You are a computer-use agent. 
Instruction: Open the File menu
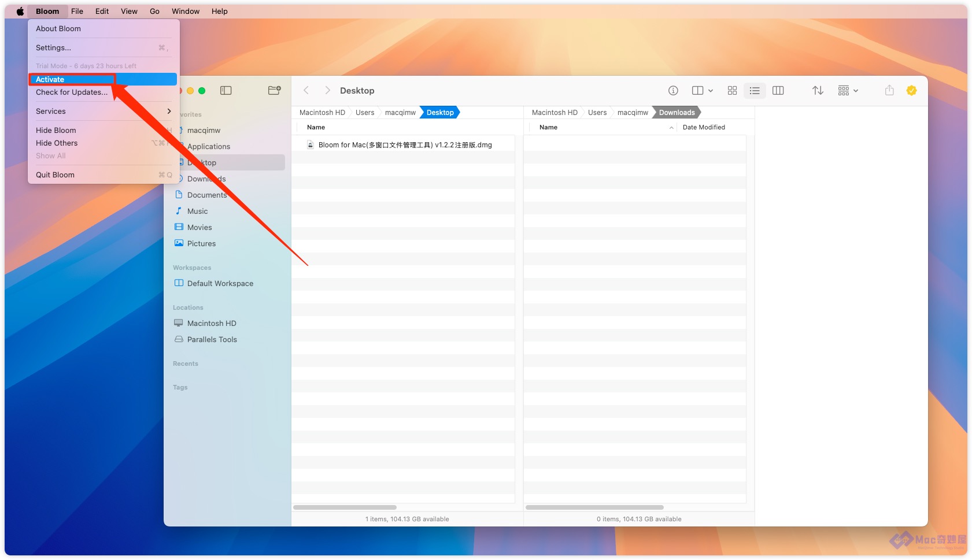(x=77, y=11)
